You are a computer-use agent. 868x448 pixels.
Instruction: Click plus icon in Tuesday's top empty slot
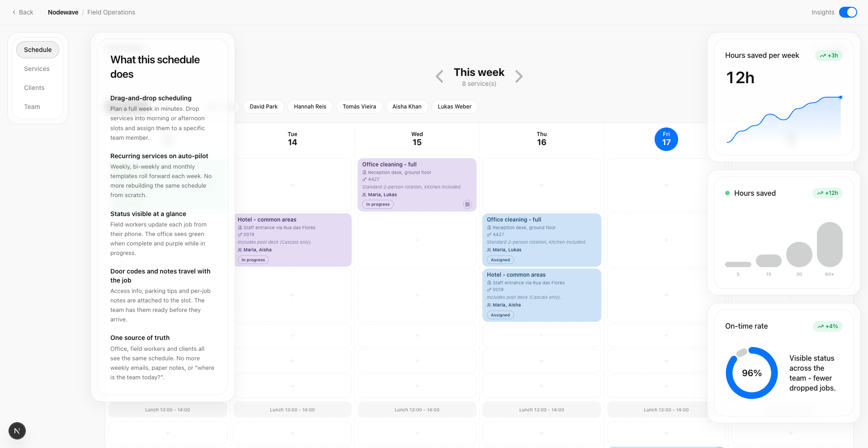(x=292, y=185)
